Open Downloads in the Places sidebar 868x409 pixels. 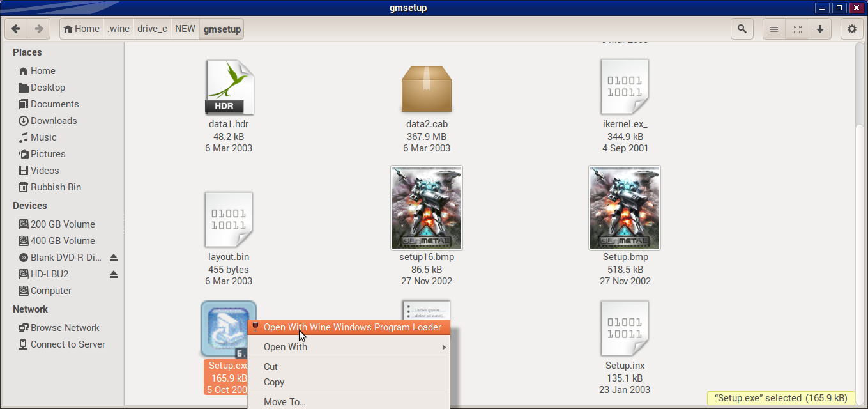click(54, 121)
